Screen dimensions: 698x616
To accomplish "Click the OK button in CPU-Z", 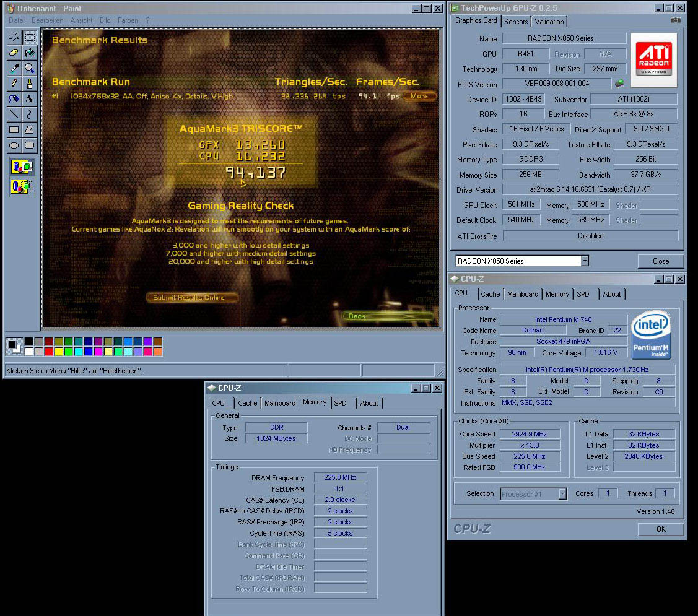I will point(661,529).
